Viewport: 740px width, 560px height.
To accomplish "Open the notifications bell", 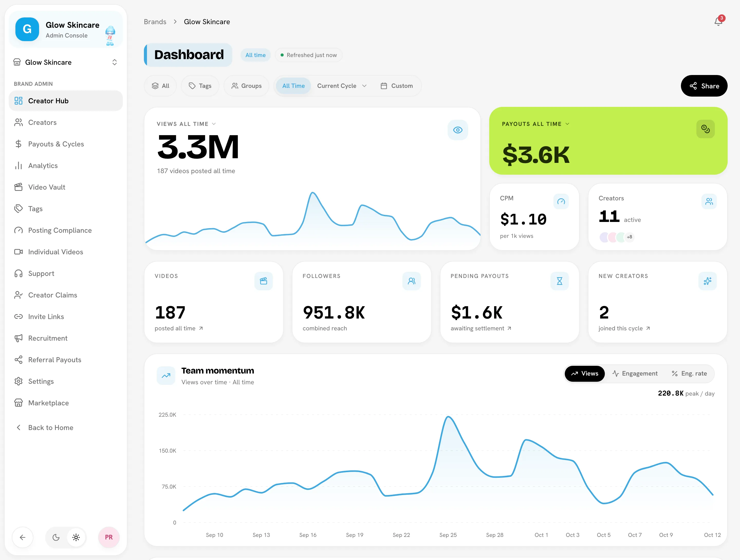I will coord(718,21).
